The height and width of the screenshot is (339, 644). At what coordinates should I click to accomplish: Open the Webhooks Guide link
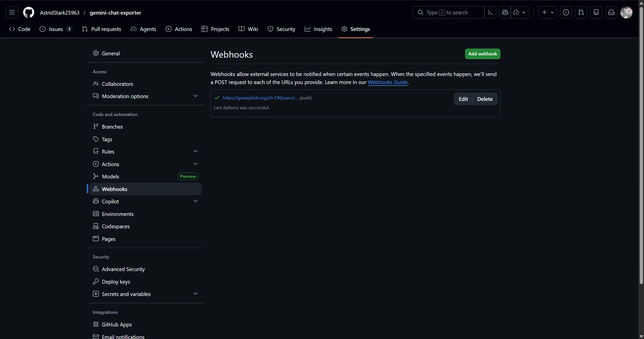(387, 82)
